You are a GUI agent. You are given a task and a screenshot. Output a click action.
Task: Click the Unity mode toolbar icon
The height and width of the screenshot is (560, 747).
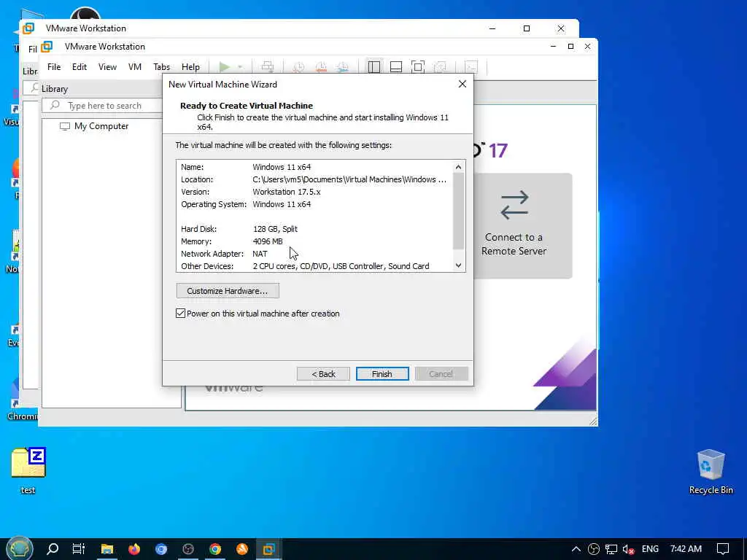tap(440, 67)
